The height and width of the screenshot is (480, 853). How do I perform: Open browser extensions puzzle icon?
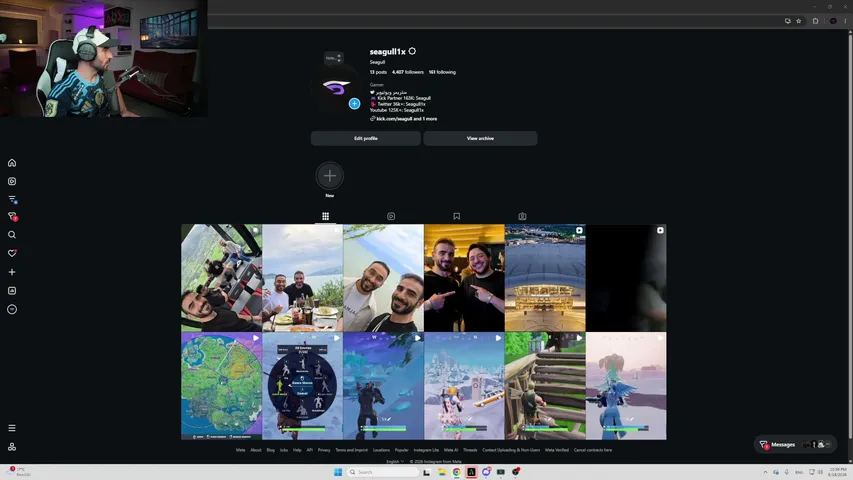click(x=815, y=21)
